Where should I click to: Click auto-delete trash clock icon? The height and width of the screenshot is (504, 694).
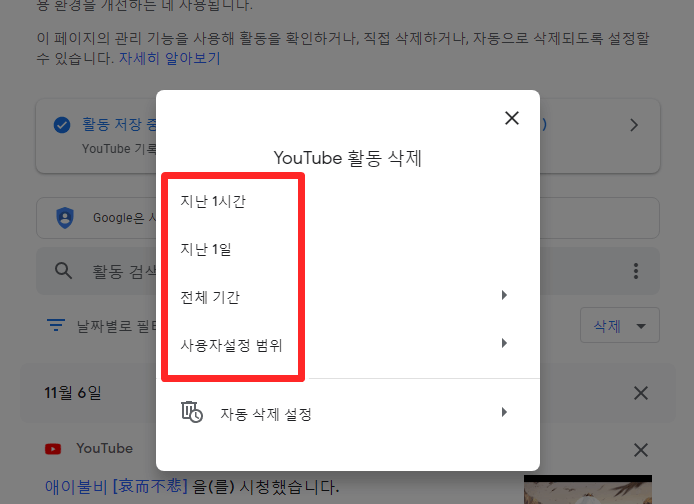click(x=192, y=412)
